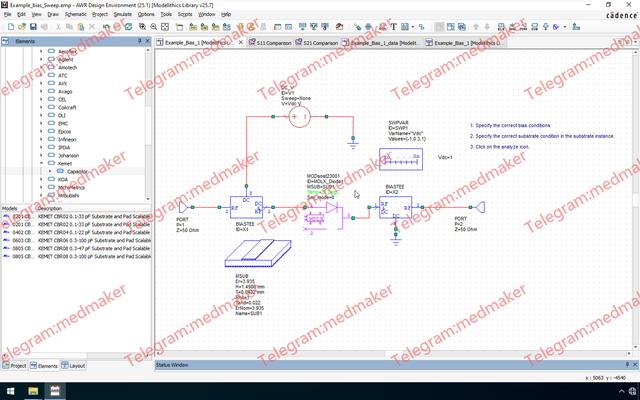Click the Undo toolbar icon

(x=106, y=27)
